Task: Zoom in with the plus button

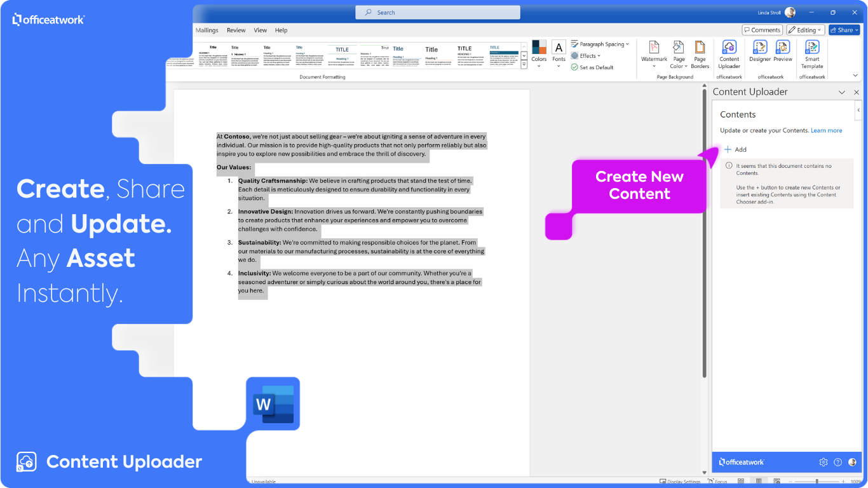Action: click(844, 482)
